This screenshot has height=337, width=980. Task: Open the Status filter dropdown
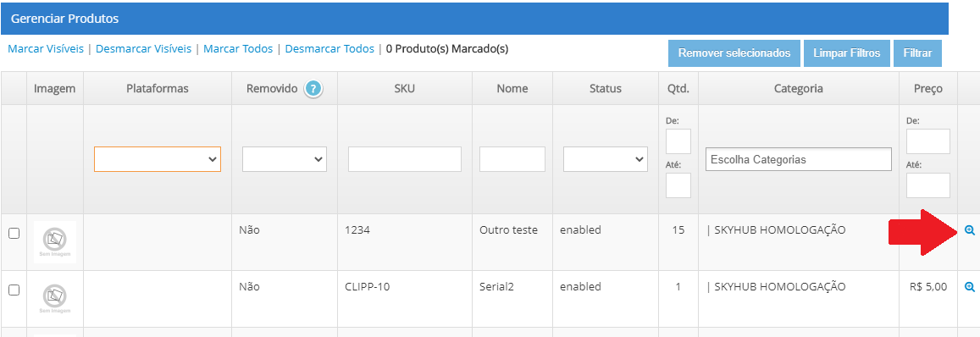coord(606,159)
